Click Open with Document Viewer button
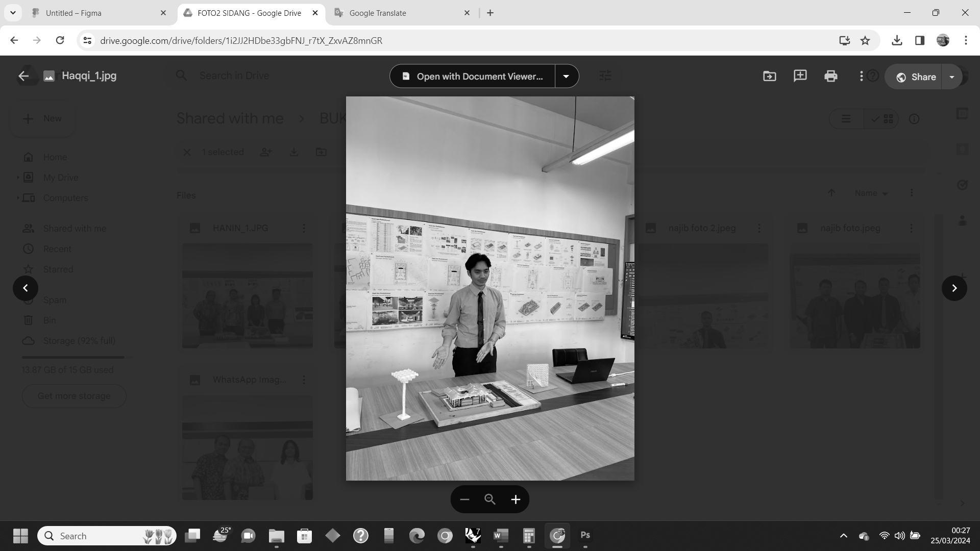980x551 pixels. (472, 76)
